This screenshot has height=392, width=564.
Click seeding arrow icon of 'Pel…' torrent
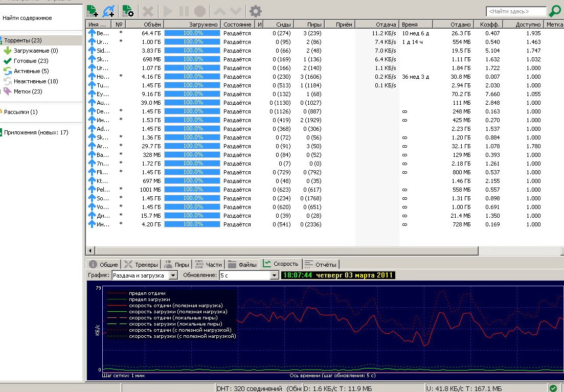coord(92,190)
